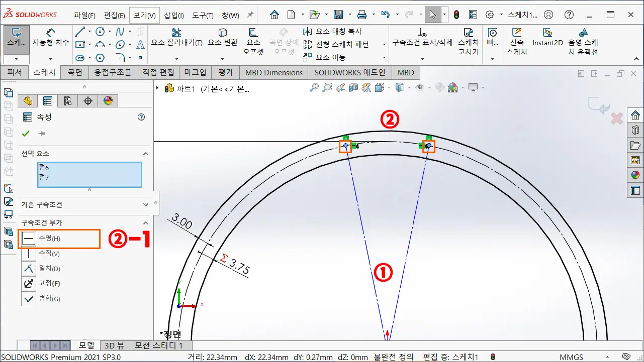Click the Print icon in title toolbar
The height and width of the screenshot is (362, 644).
coord(361,15)
